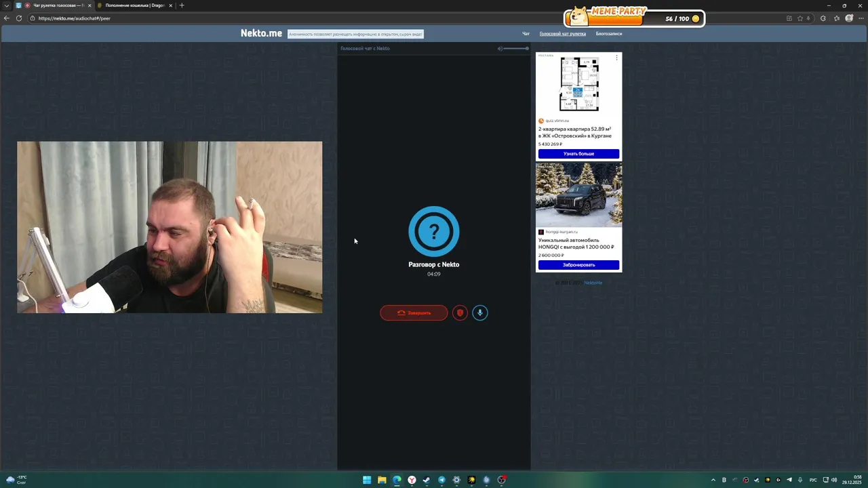Screen dimensions: 868x488
Task: Reload the current page
Action: click(19, 18)
